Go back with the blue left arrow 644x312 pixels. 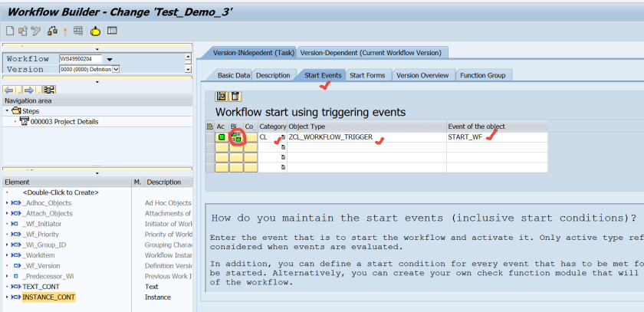pyautogui.click(x=9, y=90)
